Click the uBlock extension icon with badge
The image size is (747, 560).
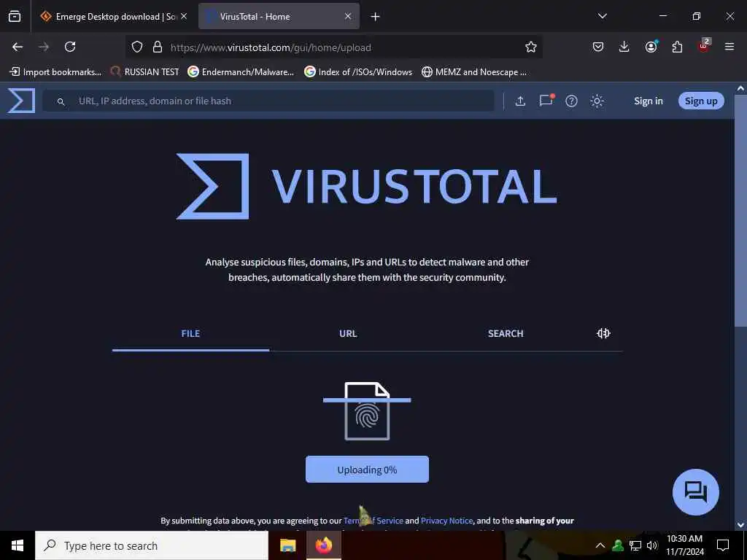(704, 46)
